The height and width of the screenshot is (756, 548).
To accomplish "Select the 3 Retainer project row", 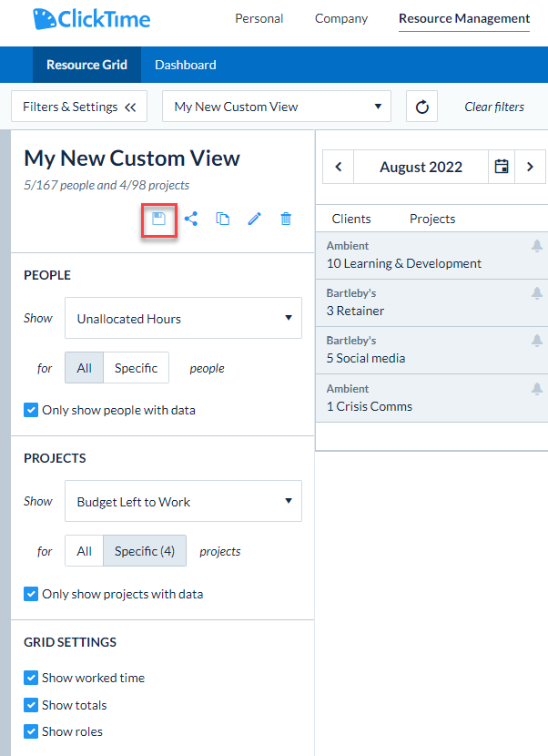I will [x=431, y=302].
